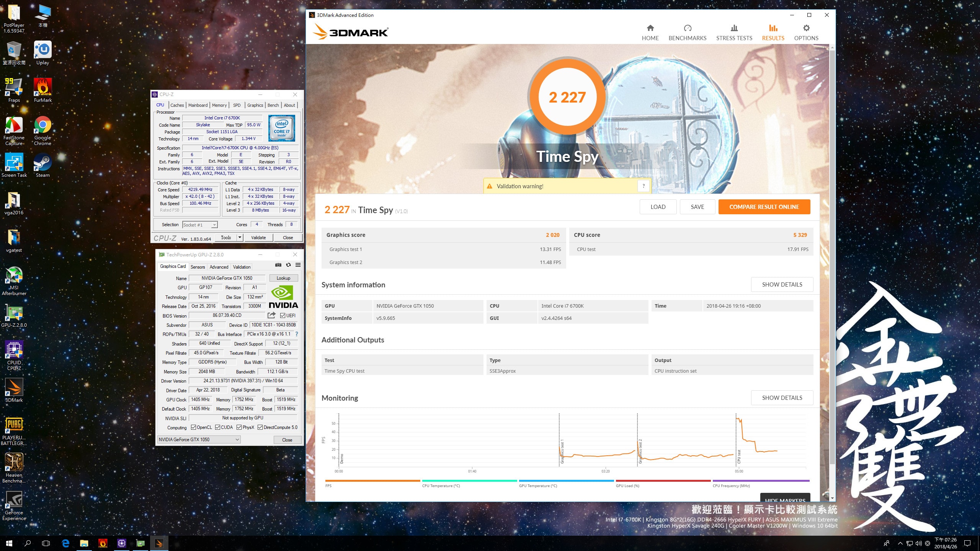Image resolution: width=980 pixels, height=551 pixels.
Task: Open File Explorer from the taskbar
Action: 84,543
